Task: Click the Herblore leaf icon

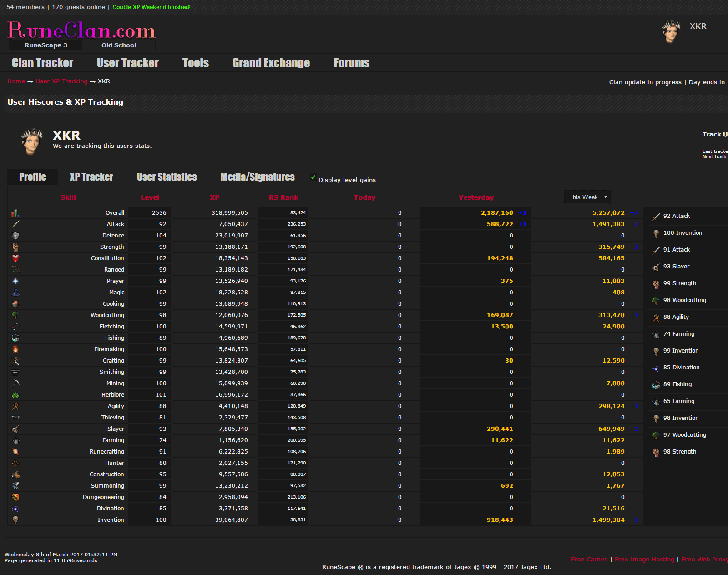Action: [15, 395]
